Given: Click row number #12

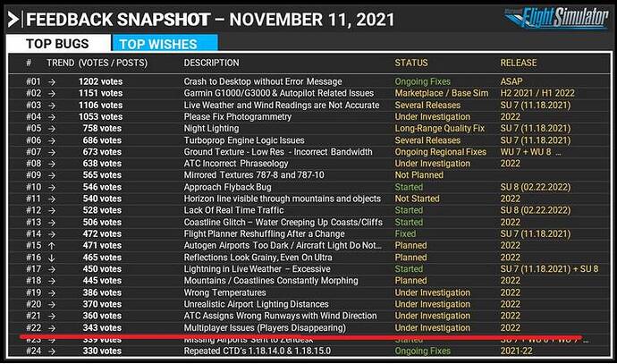Looking at the screenshot, I should [x=33, y=210].
